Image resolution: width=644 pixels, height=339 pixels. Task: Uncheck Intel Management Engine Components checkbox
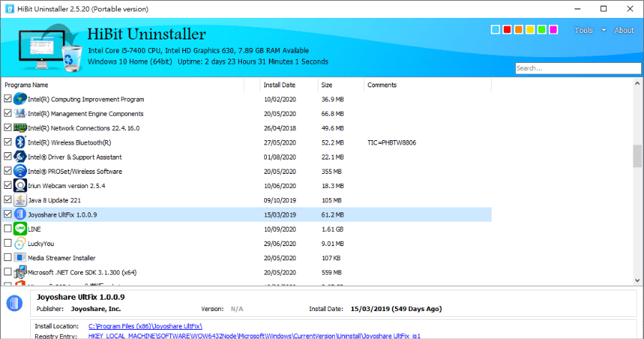click(x=8, y=113)
